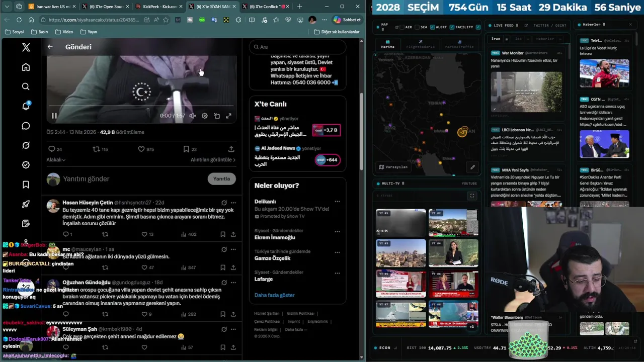Go back using the Gönderi arrow
This screenshot has height=362, width=644.
pyautogui.click(x=50, y=47)
